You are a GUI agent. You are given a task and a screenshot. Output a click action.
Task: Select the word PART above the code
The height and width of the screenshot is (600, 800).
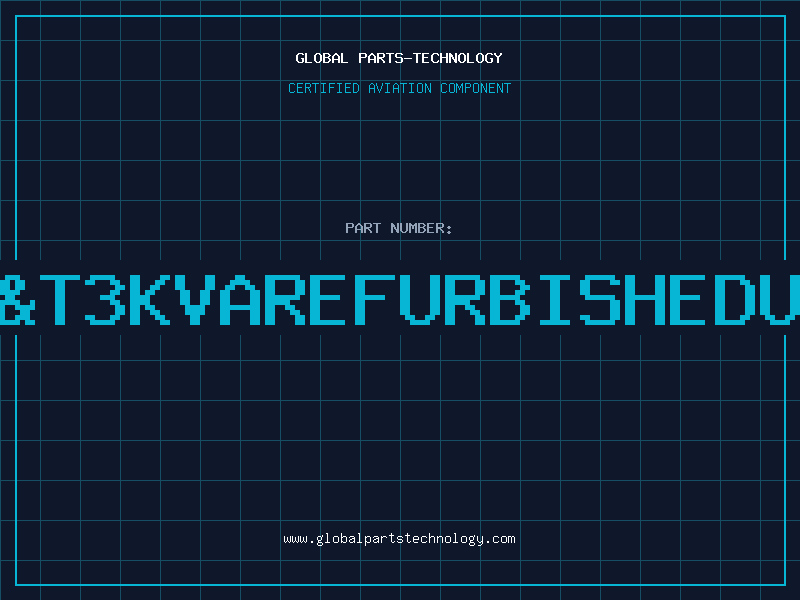click(x=363, y=228)
